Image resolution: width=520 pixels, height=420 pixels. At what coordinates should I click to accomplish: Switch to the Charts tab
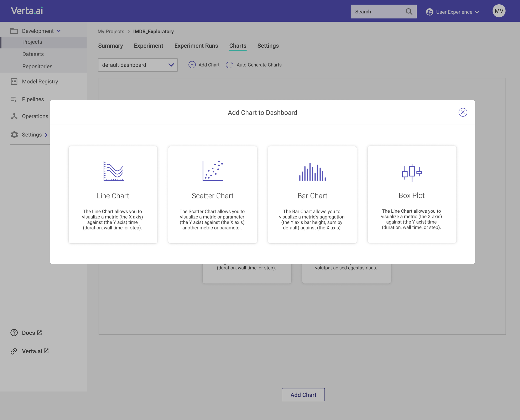[x=238, y=46]
